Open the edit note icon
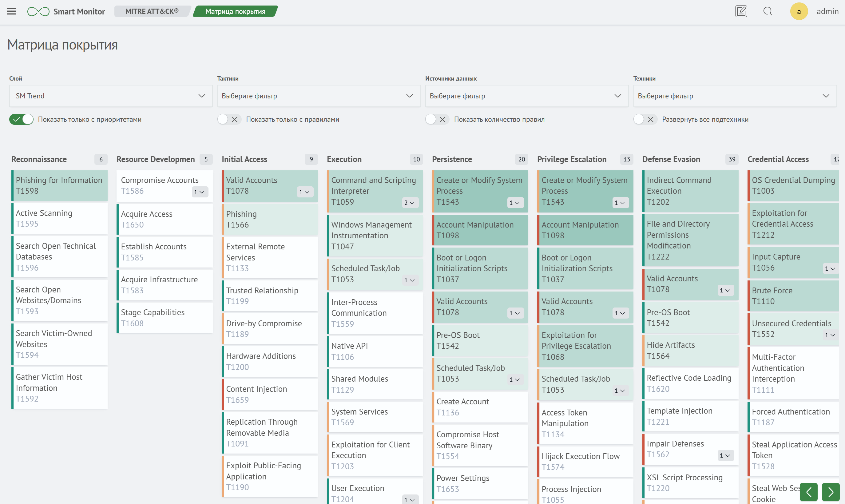Viewport: 845px width, 504px height. pyautogui.click(x=741, y=11)
